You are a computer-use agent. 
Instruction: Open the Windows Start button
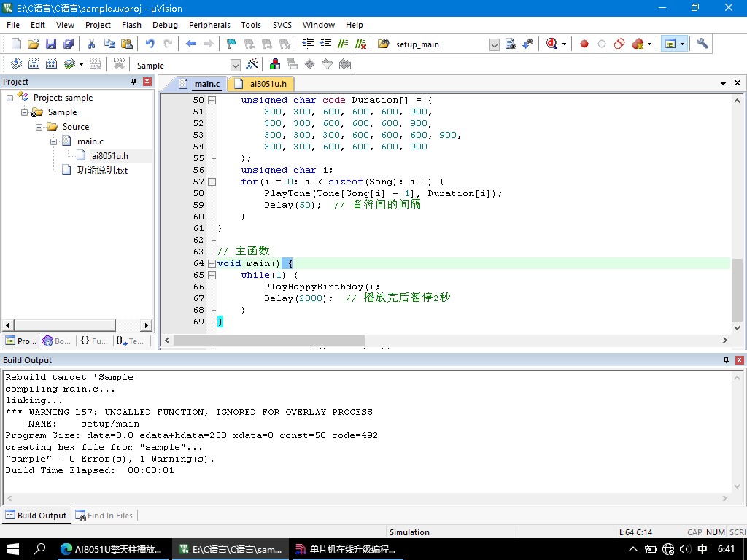point(13,549)
